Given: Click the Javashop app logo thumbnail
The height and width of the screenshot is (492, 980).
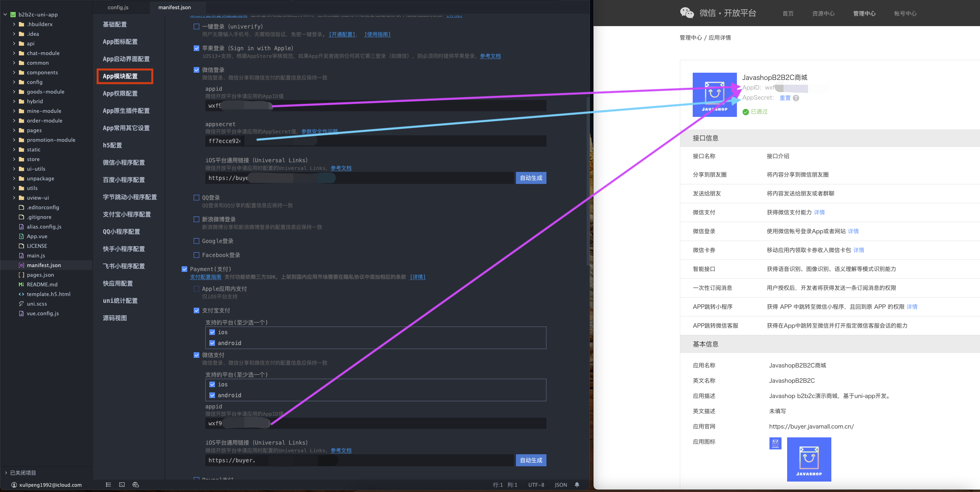Looking at the screenshot, I should pos(714,95).
